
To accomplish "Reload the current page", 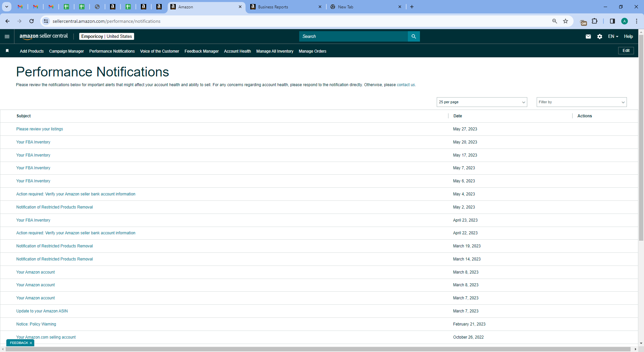I will (32, 21).
